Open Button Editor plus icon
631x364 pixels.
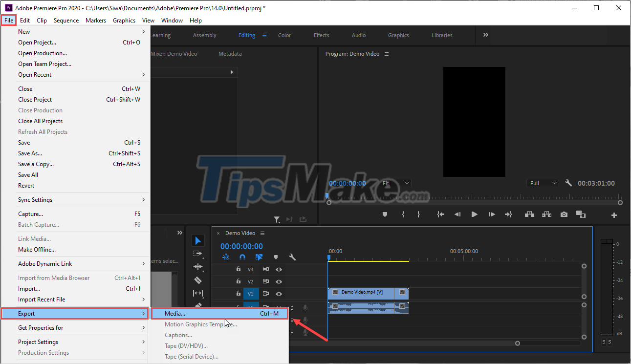[614, 215]
